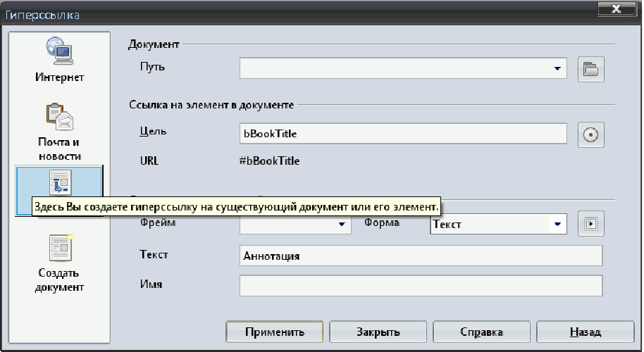Expand the Путь dropdown list

558,69
